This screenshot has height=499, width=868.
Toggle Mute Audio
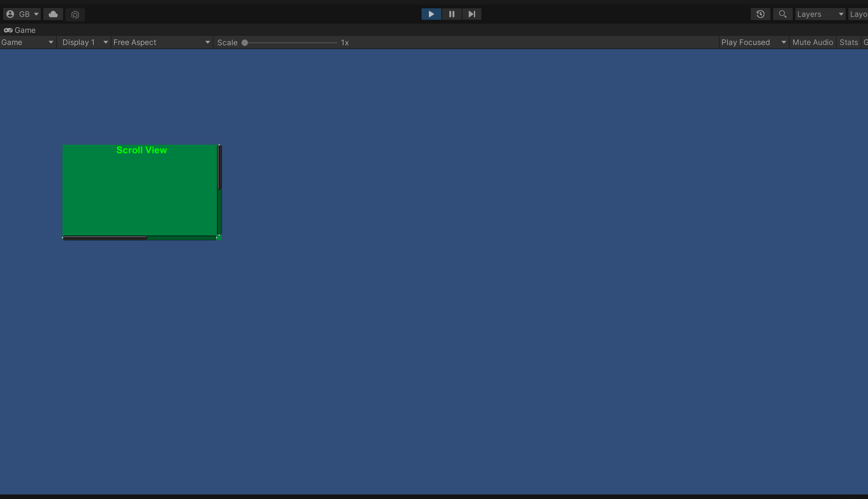tap(813, 42)
